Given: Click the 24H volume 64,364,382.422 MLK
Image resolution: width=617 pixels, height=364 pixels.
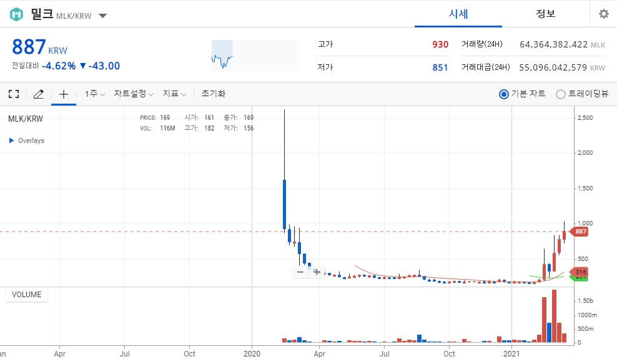Looking at the screenshot, I should [562, 44].
